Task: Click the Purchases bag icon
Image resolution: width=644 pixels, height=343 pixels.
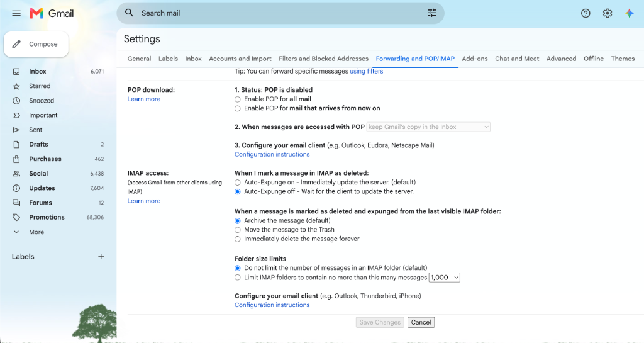Action: click(16, 159)
